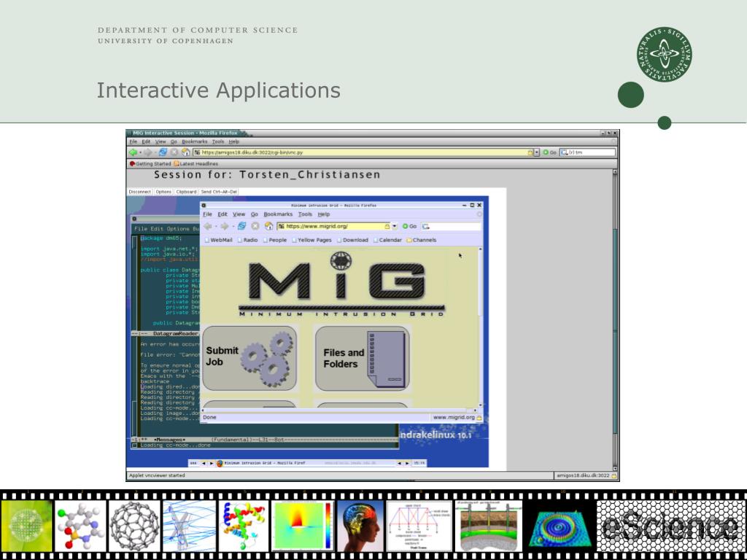Viewport: 747px width, 560px height.
Task: Click the search engine icon in the inner Firefox search box
Action: tap(426, 227)
